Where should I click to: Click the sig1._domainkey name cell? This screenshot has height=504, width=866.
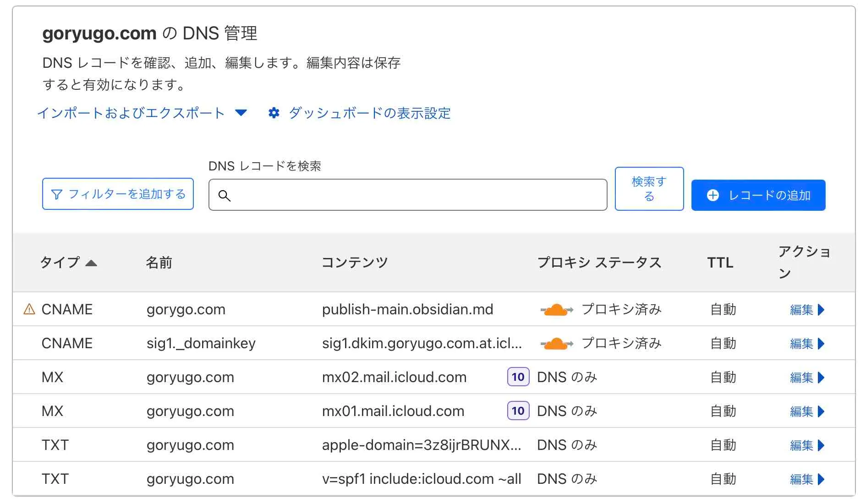pos(201,343)
